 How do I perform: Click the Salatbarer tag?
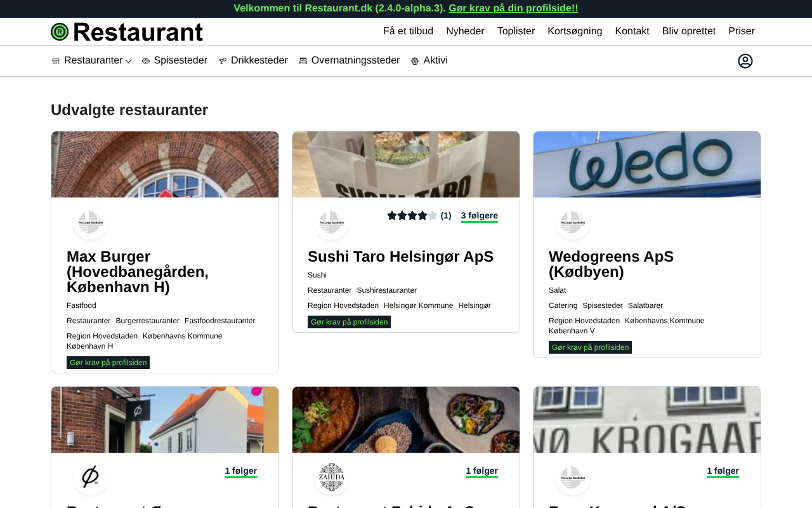click(645, 305)
